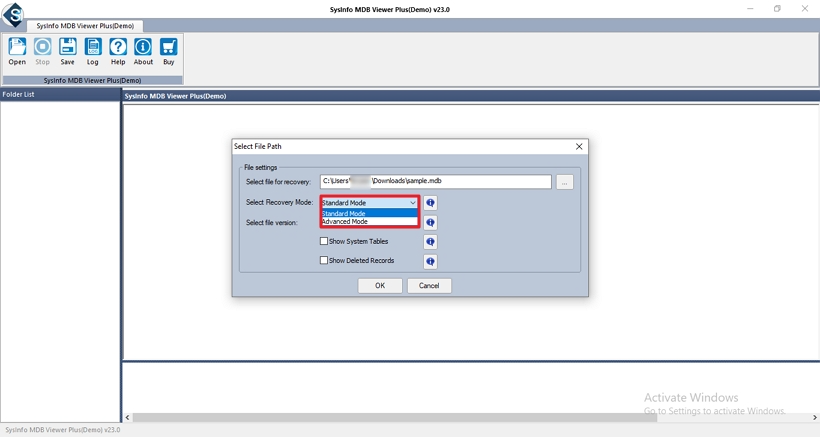The width and height of the screenshot is (820, 437).
Task: Click the status bar version text
Action: coord(62,430)
